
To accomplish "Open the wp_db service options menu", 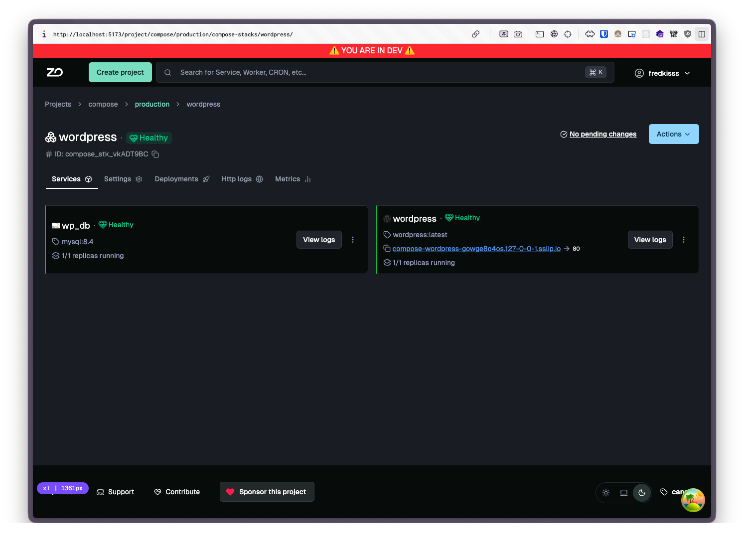I will tap(353, 240).
